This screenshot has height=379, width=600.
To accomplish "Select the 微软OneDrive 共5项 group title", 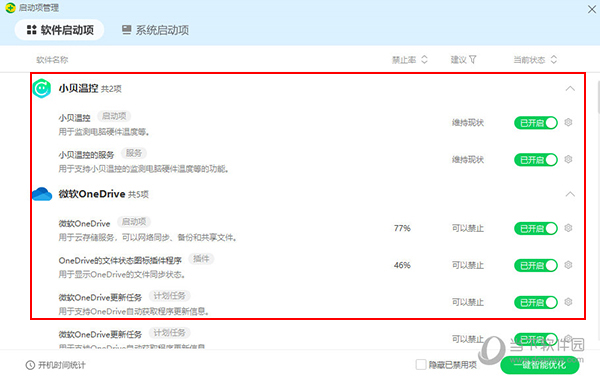I will coord(103,194).
